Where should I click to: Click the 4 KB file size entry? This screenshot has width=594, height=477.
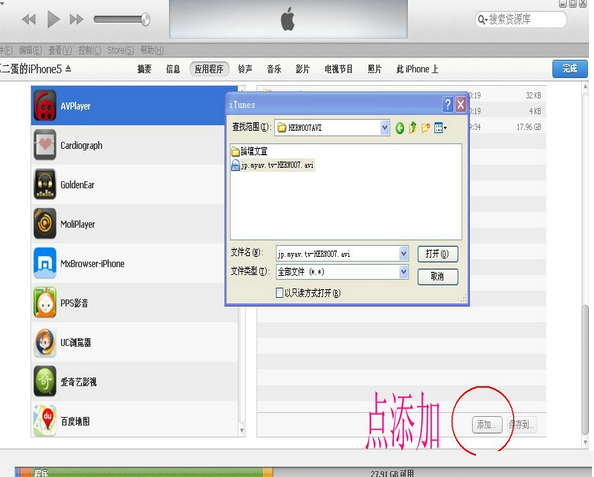(535, 111)
